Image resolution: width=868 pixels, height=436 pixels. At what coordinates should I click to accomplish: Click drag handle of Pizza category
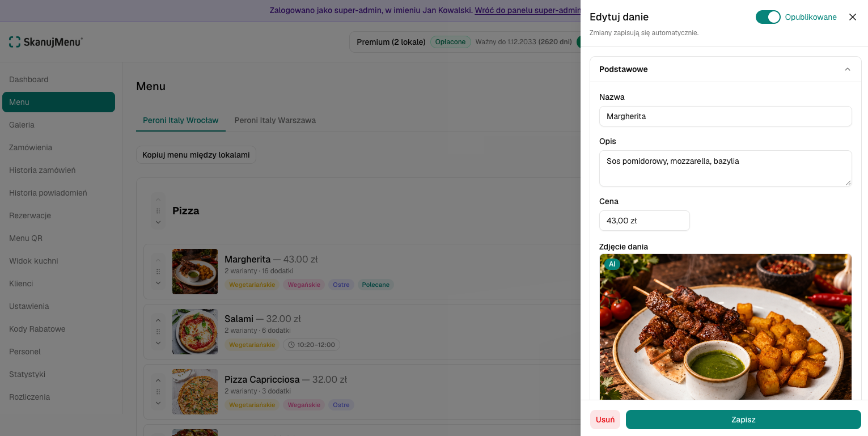click(158, 211)
